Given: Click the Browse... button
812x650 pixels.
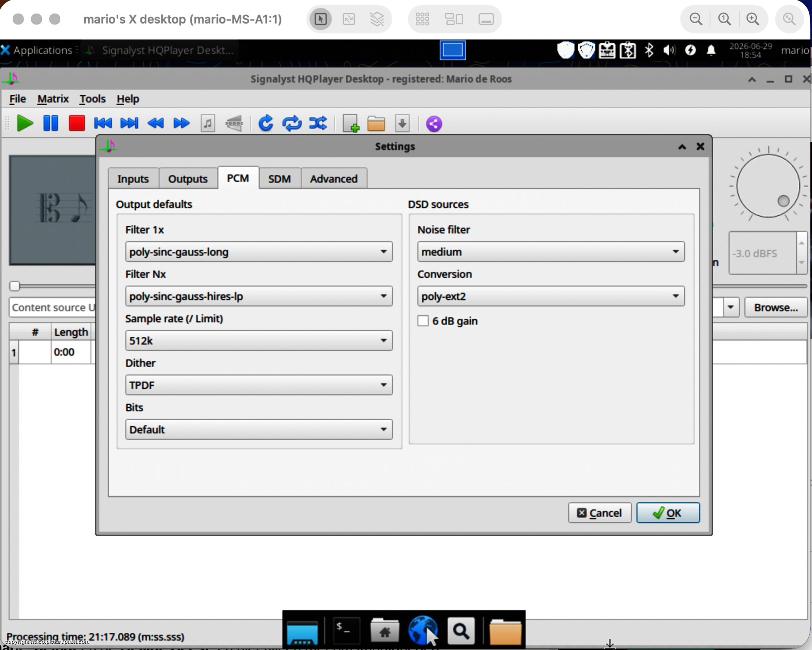Looking at the screenshot, I should (776, 307).
